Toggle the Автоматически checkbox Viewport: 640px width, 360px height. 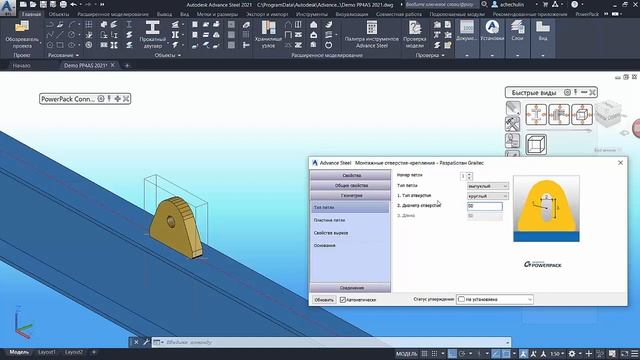343,300
